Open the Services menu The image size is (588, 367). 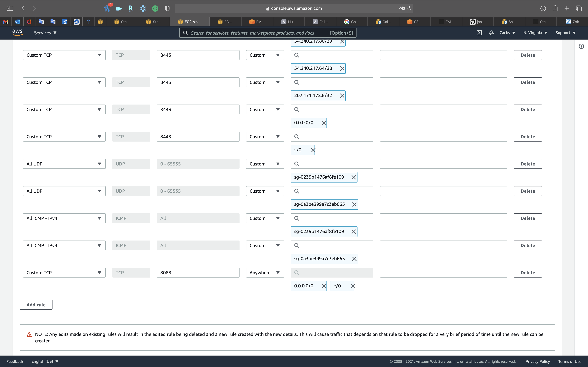point(45,33)
